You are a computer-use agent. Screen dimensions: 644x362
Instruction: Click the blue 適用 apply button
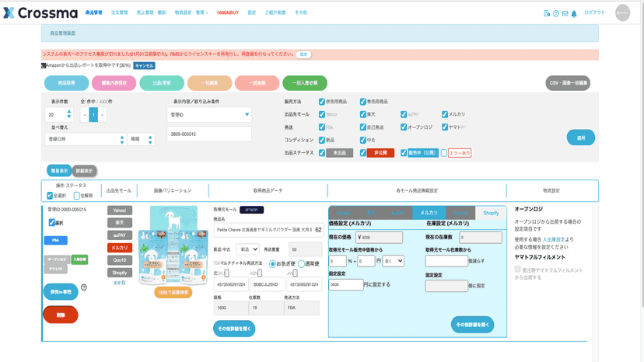[x=581, y=137]
